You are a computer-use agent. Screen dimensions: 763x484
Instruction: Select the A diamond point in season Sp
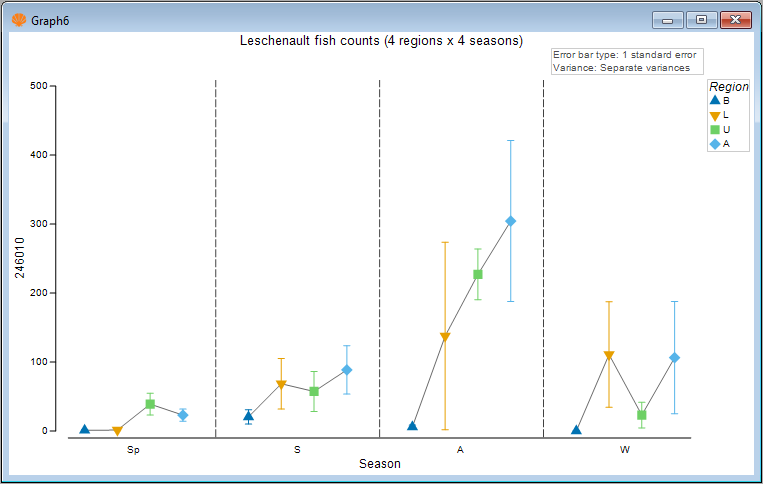182,415
